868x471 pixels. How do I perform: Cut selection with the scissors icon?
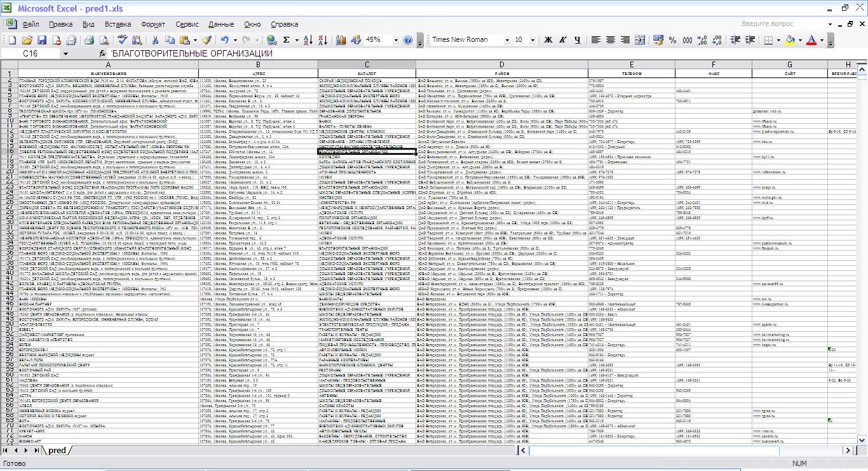(x=155, y=39)
